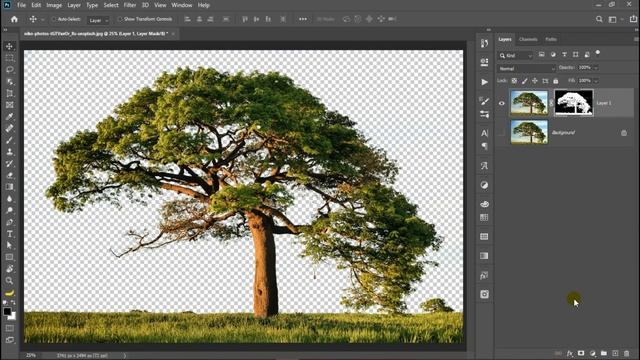Select the Pen tool

[x=9, y=222]
